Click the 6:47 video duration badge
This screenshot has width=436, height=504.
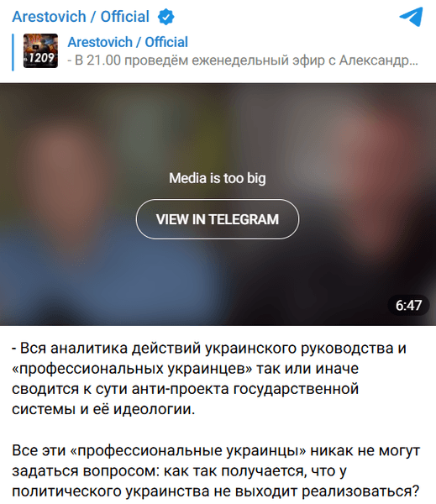[408, 305]
